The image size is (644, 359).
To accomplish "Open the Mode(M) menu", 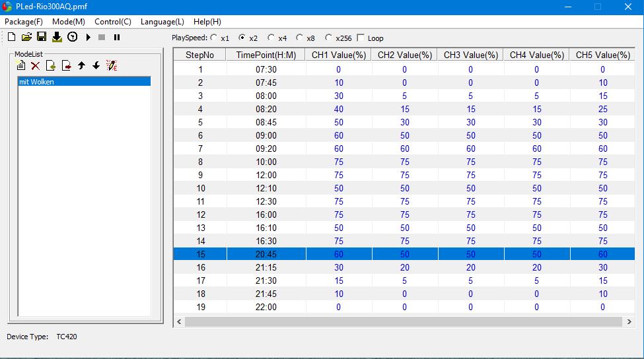I will (x=69, y=22).
